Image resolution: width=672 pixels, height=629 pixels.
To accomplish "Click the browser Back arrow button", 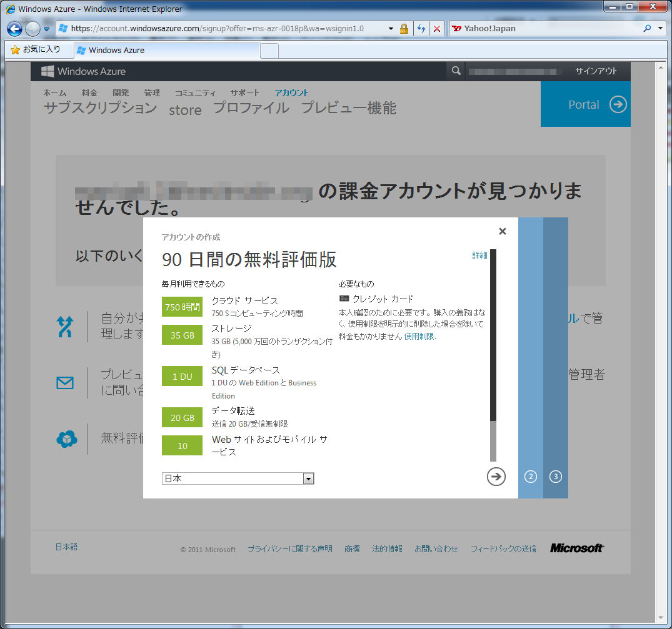I will pyautogui.click(x=14, y=29).
